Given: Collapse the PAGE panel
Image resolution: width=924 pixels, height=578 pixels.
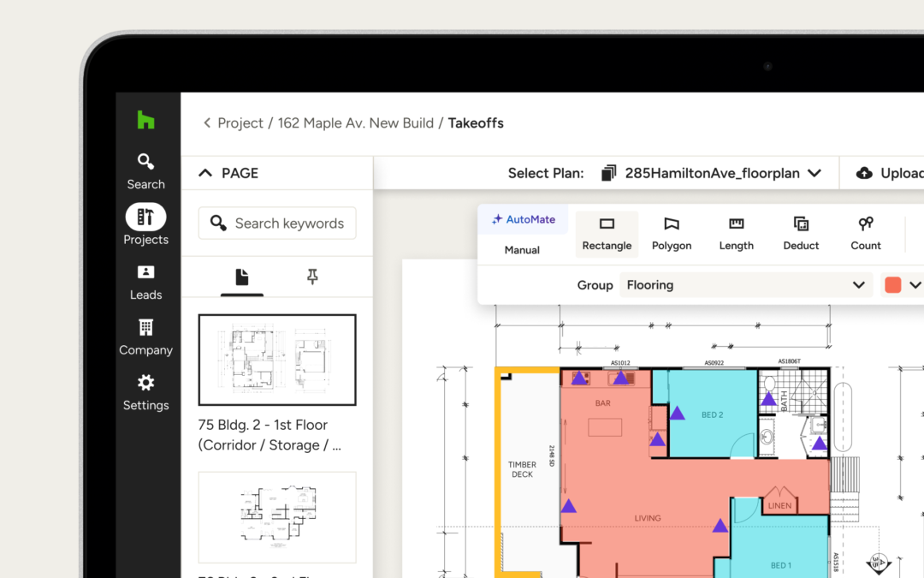Looking at the screenshot, I should (x=205, y=173).
